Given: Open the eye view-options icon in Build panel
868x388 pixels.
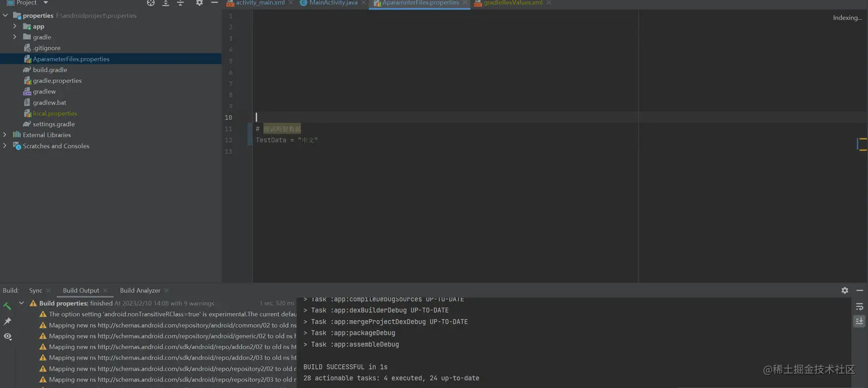Looking at the screenshot, I should [7, 336].
